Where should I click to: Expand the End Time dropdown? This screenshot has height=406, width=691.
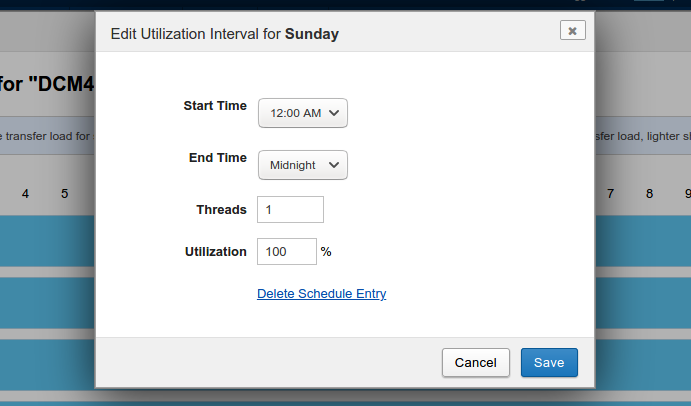coord(302,165)
